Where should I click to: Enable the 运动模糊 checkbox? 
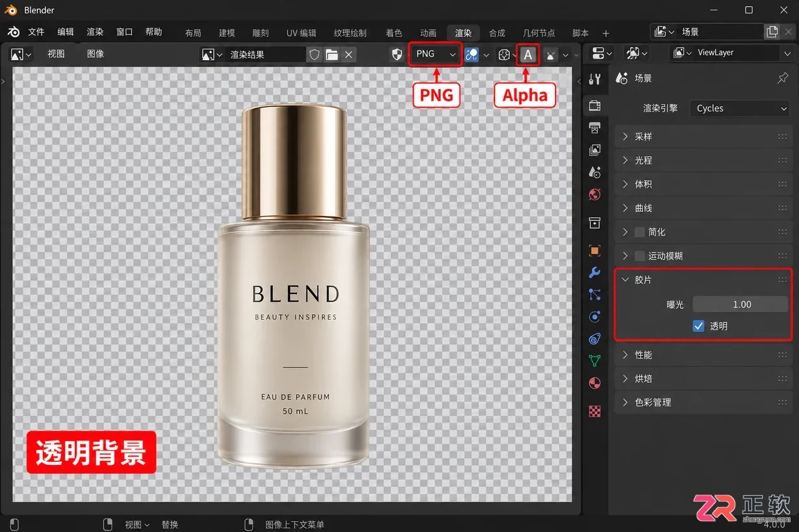tap(640, 256)
